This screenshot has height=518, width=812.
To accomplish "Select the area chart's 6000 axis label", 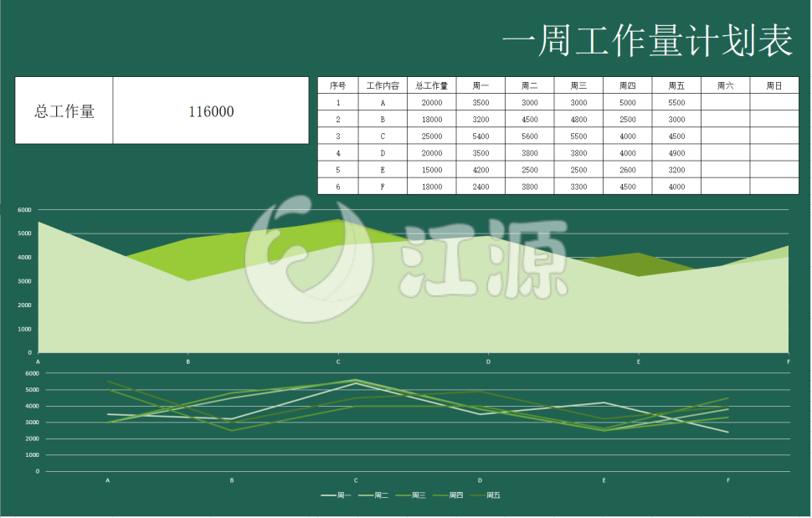I will [x=24, y=209].
